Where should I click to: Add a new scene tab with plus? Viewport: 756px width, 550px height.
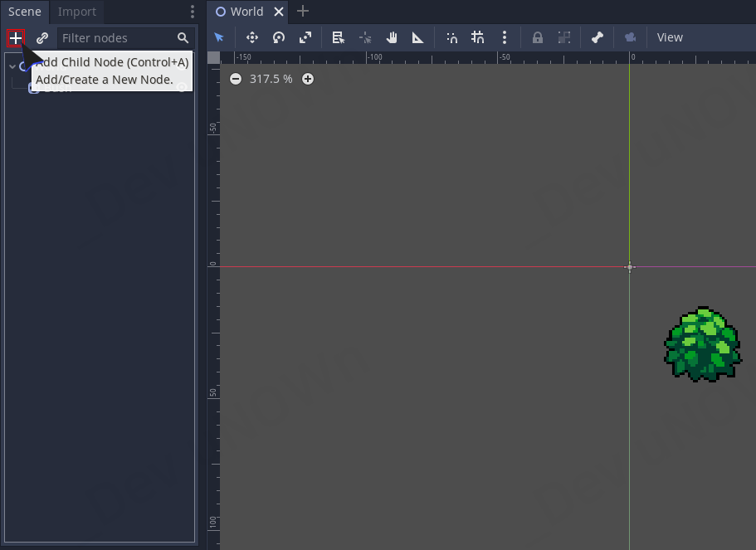303,11
